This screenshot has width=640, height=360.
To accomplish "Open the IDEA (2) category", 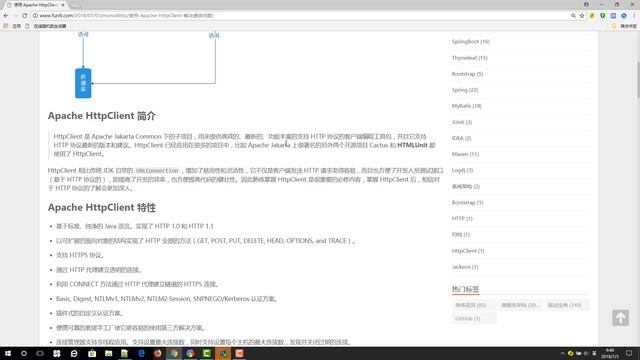I will (461, 138).
